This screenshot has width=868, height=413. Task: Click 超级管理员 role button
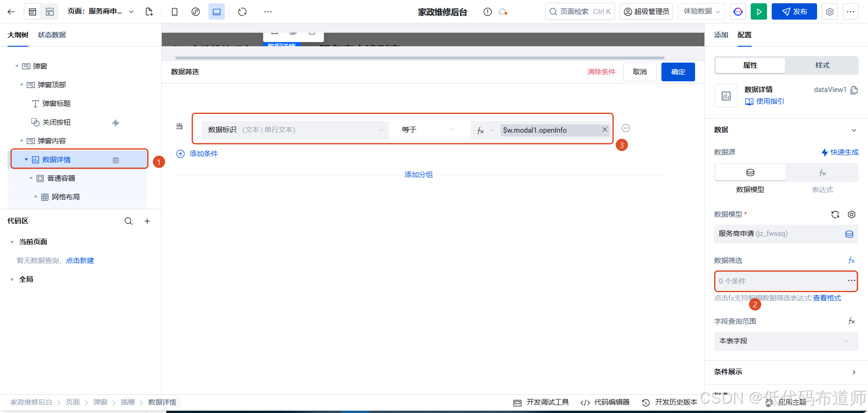(x=646, y=12)
